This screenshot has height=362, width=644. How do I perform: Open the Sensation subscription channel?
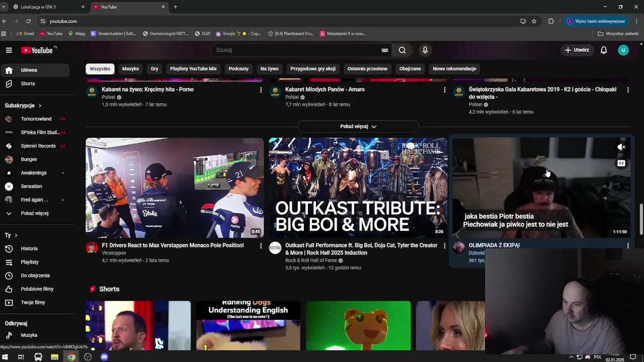(35, 186)
